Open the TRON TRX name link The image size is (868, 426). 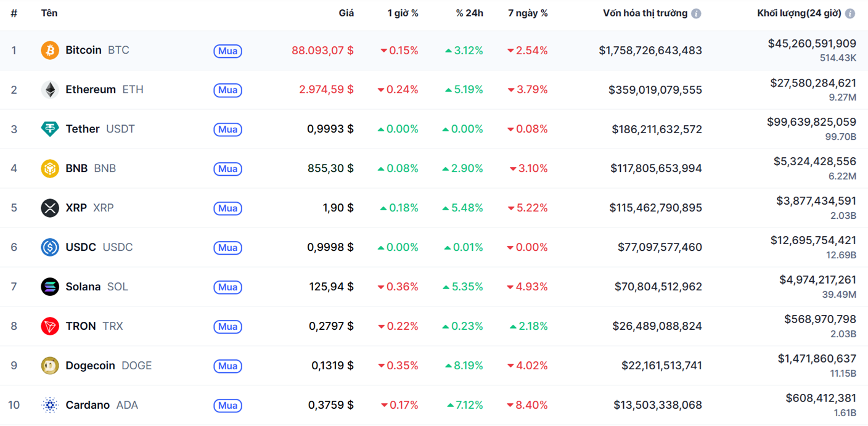coord(94,326)
